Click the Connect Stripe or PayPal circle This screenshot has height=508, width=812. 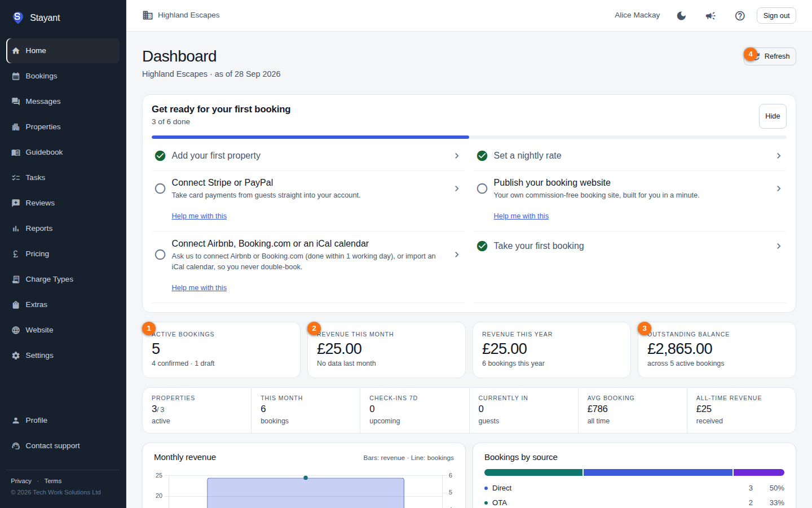(x=160, y=189)
